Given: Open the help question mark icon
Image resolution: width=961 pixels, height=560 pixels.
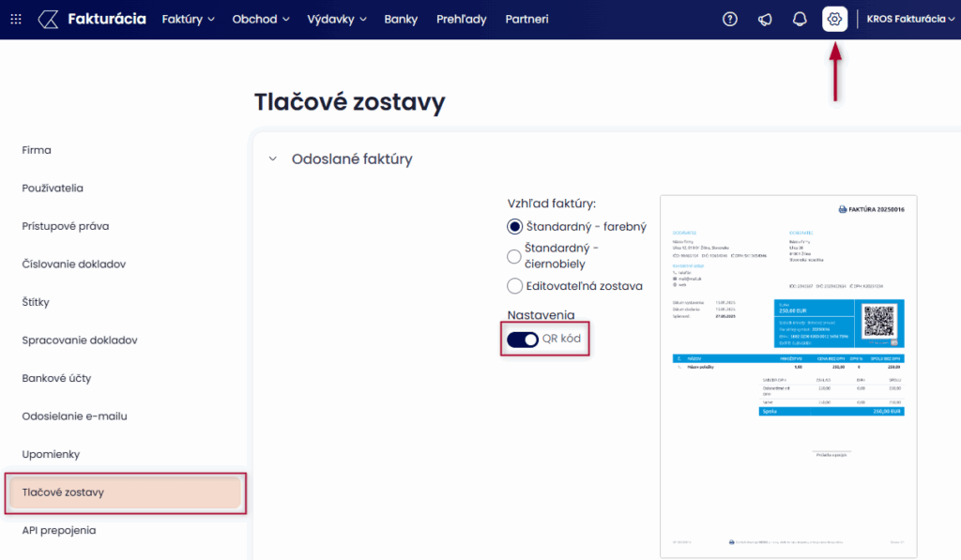Looking at the screenshot, I should point(729,19).
